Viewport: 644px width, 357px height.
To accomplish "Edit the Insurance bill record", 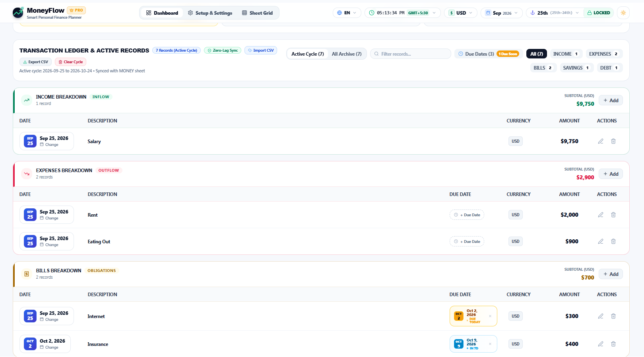I will point(601,344).
